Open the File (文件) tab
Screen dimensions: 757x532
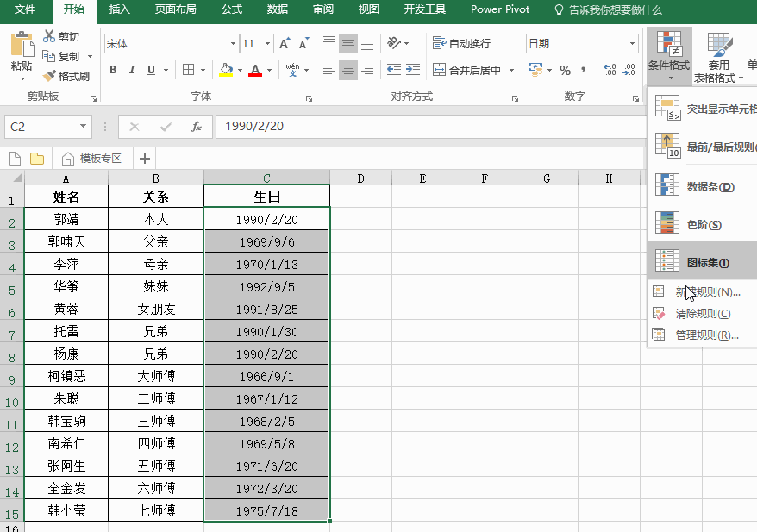(25, 9)
